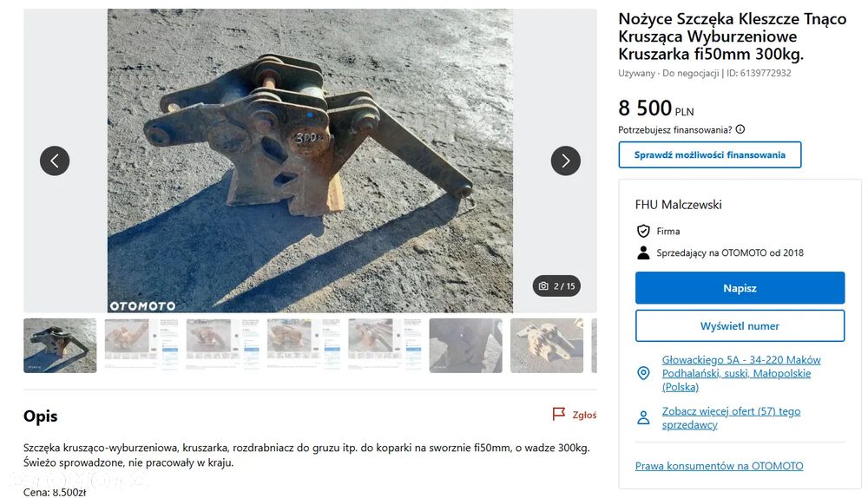This screenshot has width=868, height=498.
Task: Open Prawa konsumentów na OTOMOTO link
Action: click(x=719, y=466)
